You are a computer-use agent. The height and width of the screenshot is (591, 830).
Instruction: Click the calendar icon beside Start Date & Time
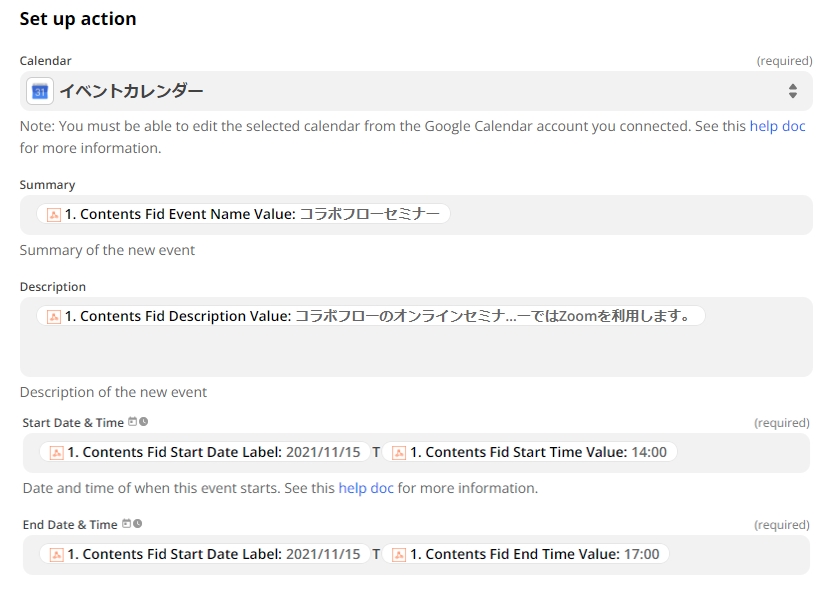point(132,422)
